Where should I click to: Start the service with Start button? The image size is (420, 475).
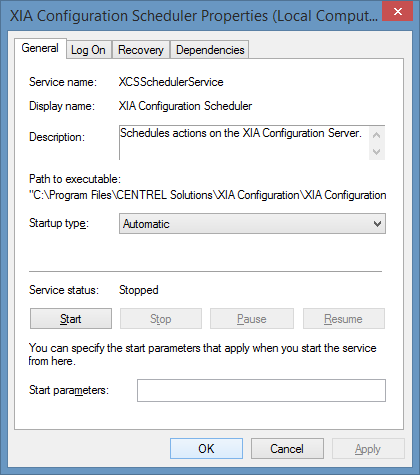pos(71,319)
